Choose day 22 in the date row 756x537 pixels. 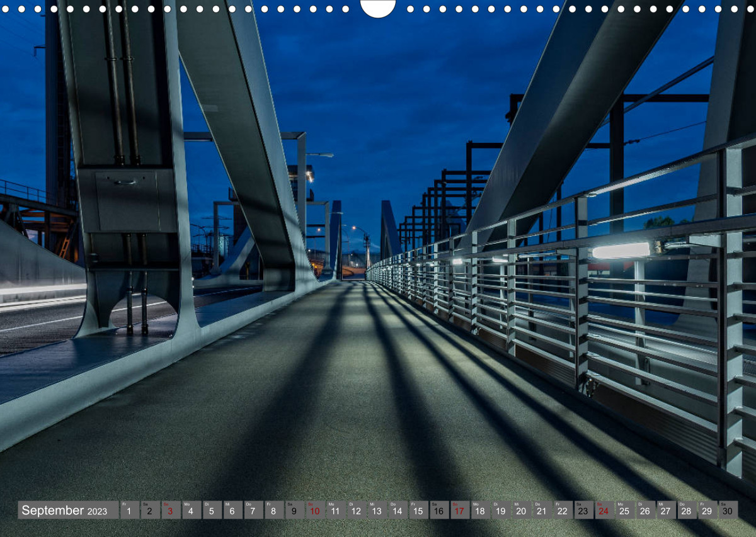[563, 510]
